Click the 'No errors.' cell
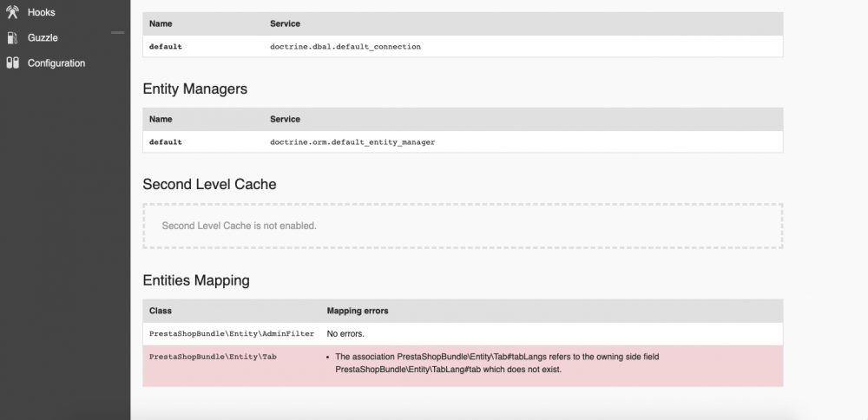This screenshot has height=420, width=868. pyautogui.click(x=345, y=333)
